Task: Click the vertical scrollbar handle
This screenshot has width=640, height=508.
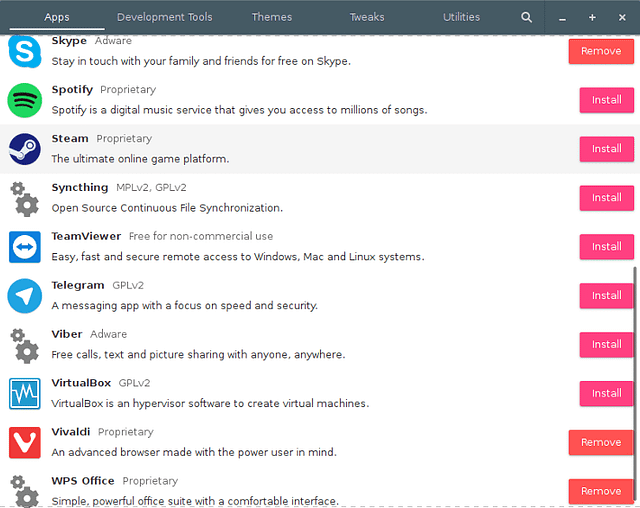Action: tap(635, 386)
